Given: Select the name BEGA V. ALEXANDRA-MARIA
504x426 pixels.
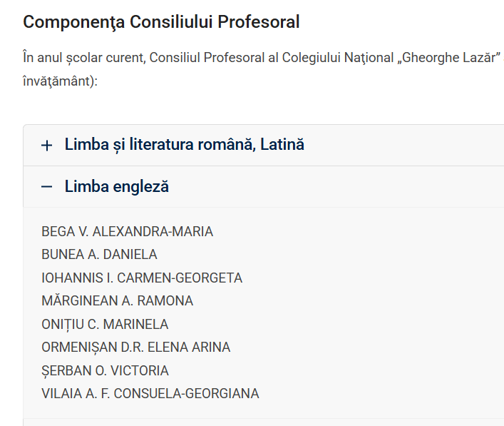Looking at the screenshot, I should [128, 232].
